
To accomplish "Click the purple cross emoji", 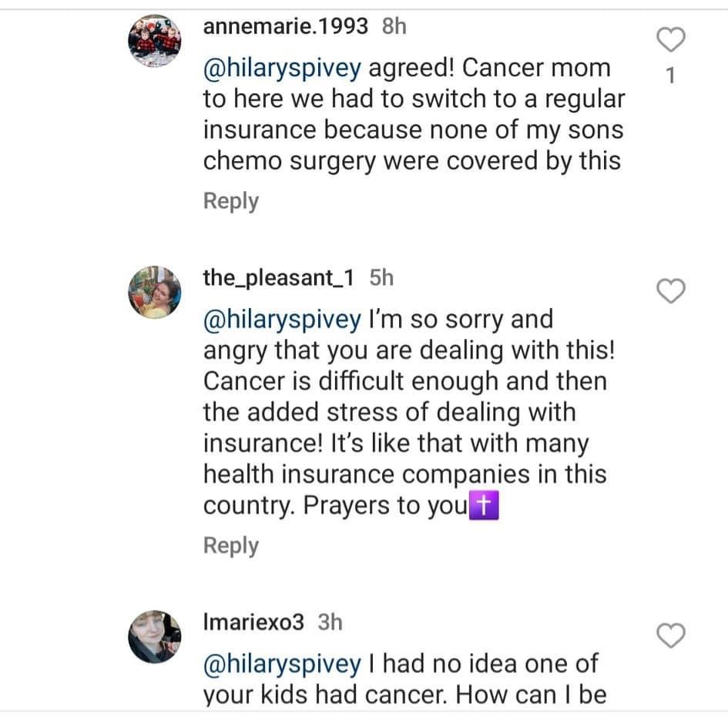I will point(484,505).
